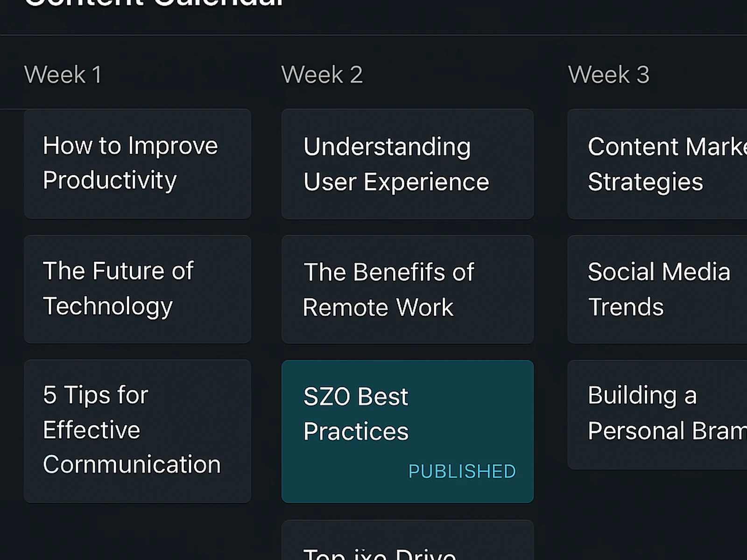Select "The Future of Technology" card
Image resolution: width=747 pixels, height=560 pixels.
[x=137, y=289]
